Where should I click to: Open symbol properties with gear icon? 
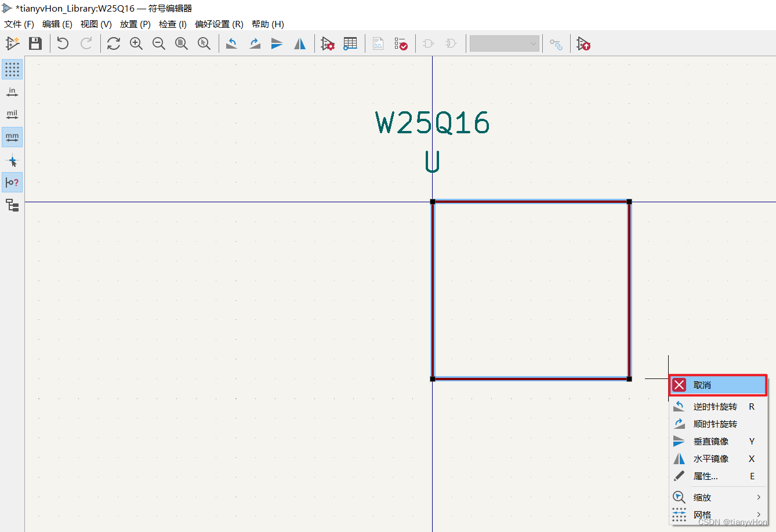[328, 43]
